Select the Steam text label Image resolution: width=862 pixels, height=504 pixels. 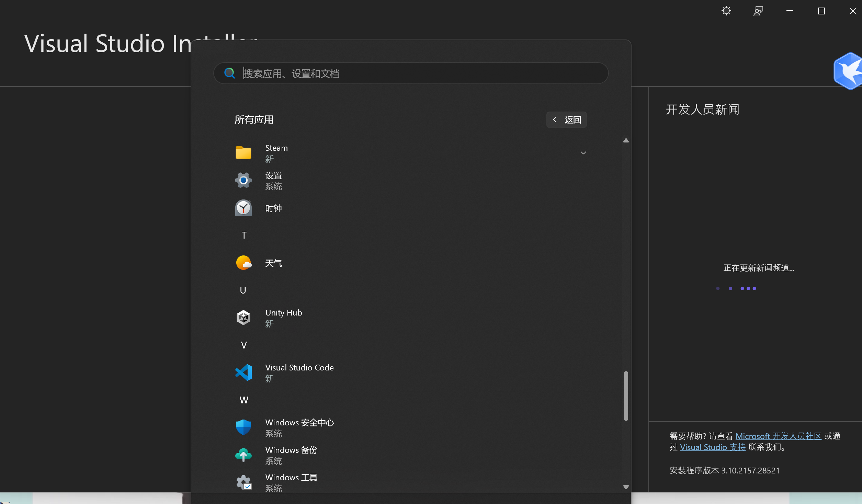coord(276,148)
